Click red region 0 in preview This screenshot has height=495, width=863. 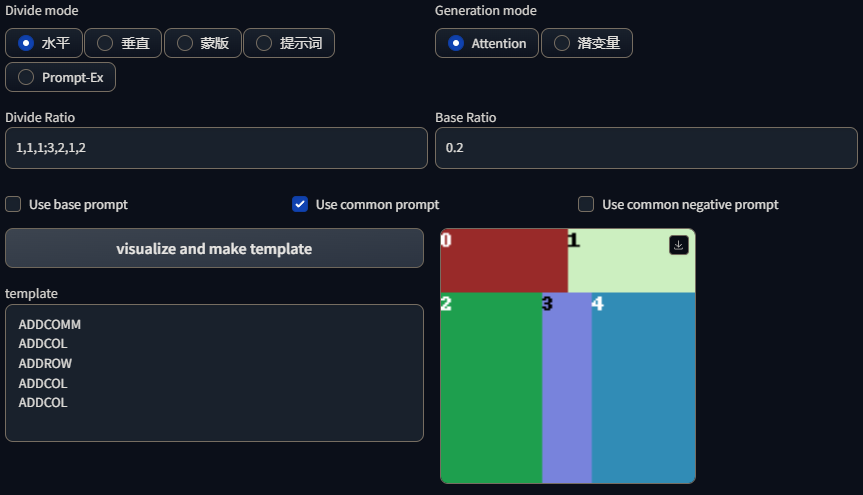(504, 260)
